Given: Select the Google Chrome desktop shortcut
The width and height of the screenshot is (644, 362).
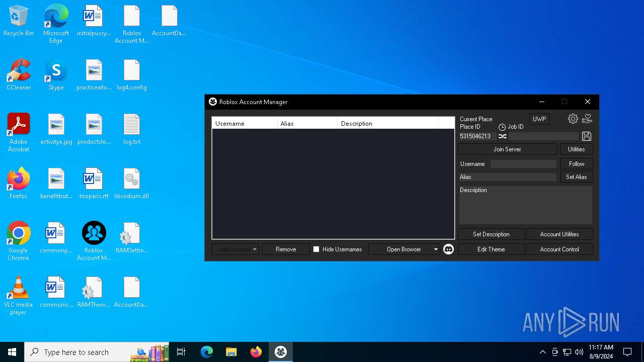Looking at the screenshot, I should [x=19, y=241].
